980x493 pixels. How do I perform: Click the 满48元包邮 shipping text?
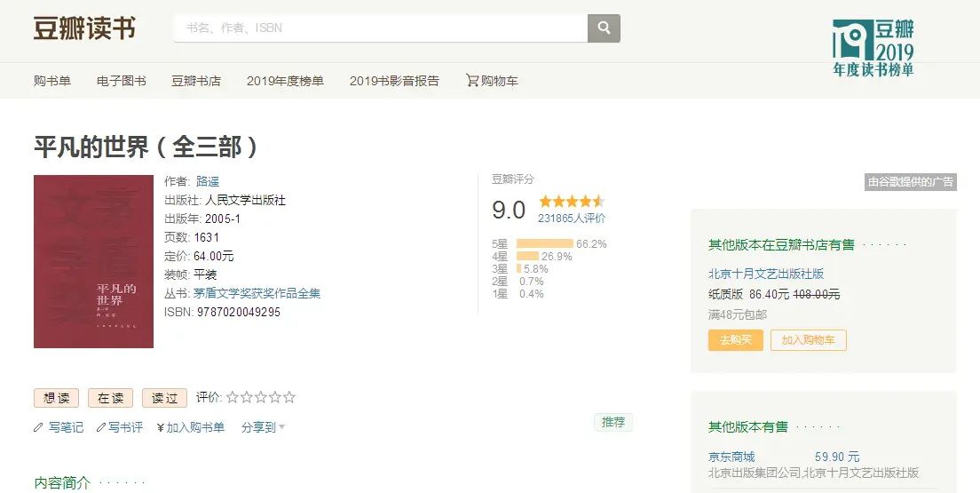pos(738,314)
